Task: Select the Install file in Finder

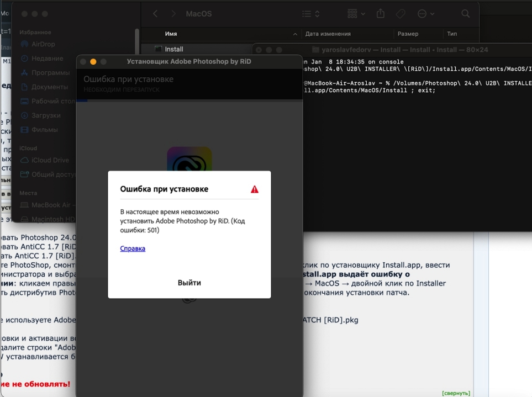Action: [x=173, y=49]
